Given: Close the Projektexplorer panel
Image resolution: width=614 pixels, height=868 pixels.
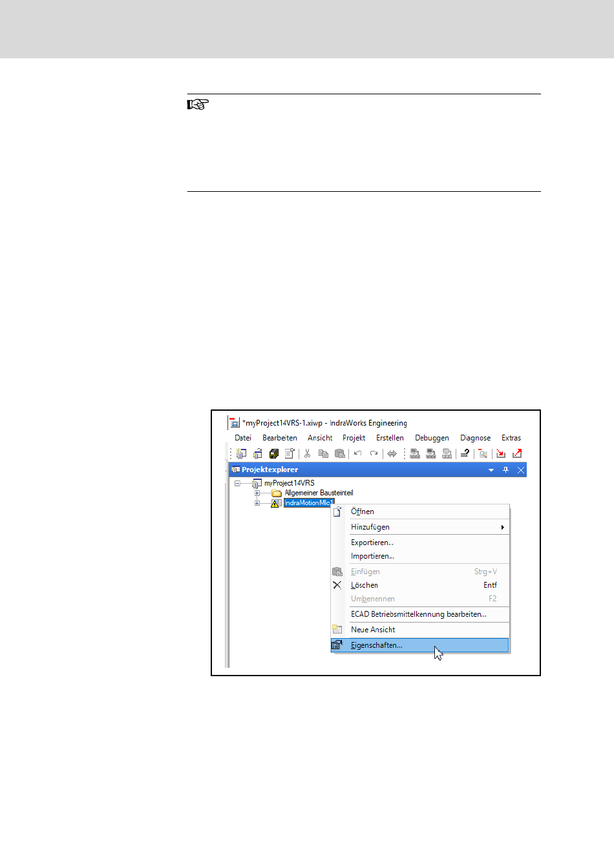Looking at the screenshot, I should (x=520, y=470).
